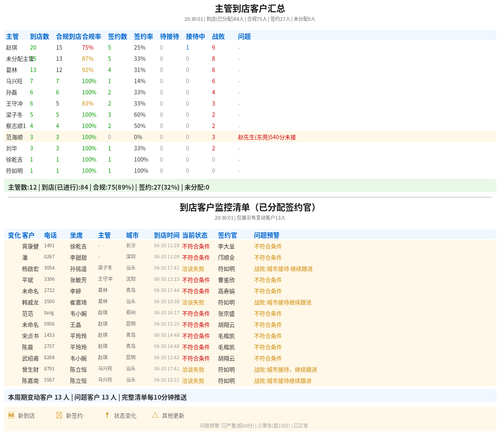This screenshot has width=500, height=448.
Task: Click the 签约官 column header
Action: coord(227,235)
